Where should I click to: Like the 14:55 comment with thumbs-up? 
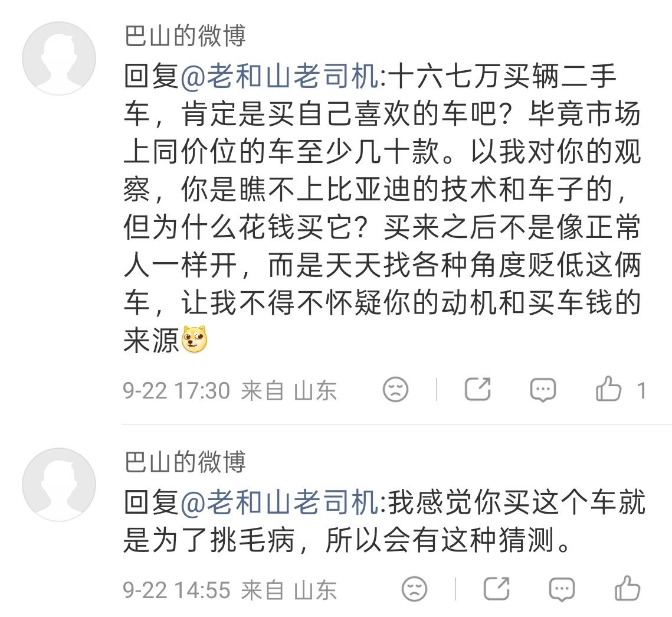click(x=627, y=588)
